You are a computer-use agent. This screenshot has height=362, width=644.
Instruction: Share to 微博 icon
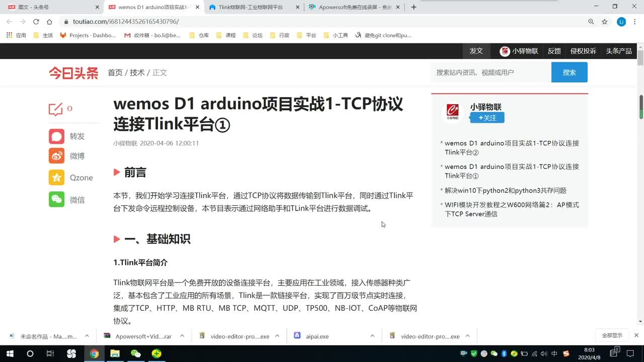[x=56, y=156]
